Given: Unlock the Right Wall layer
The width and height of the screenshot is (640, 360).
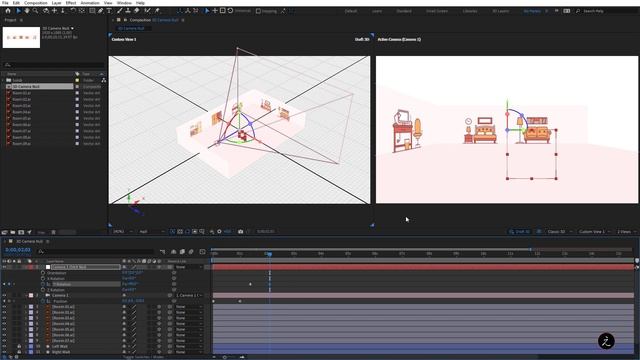Looking at the screenshot, I should [x=19, y=352].
